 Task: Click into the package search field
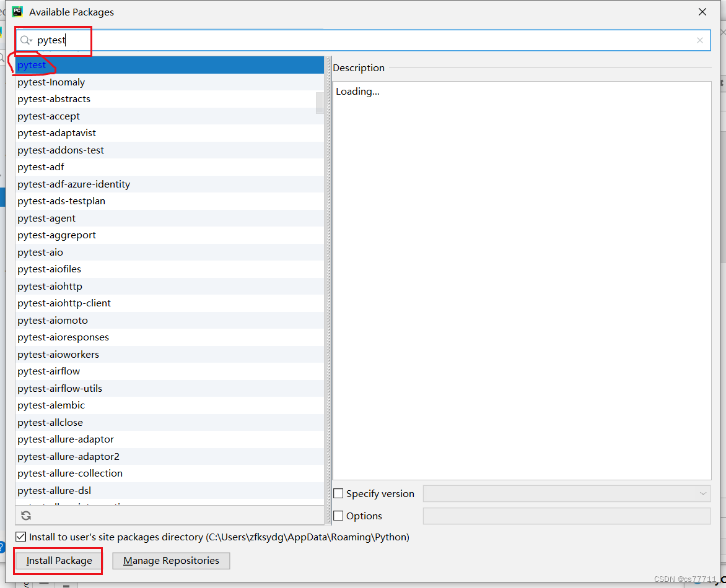[x=362, y=41]
